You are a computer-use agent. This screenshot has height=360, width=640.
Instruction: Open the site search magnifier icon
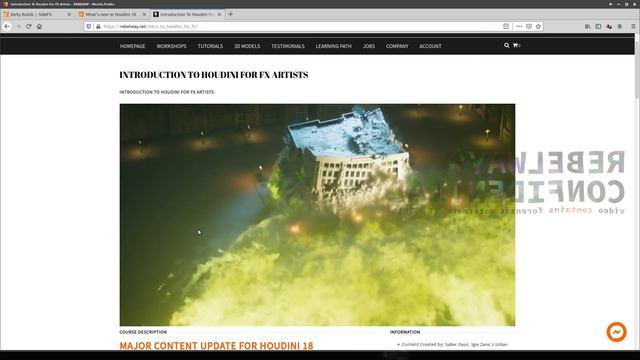click(x=507, y=45)
